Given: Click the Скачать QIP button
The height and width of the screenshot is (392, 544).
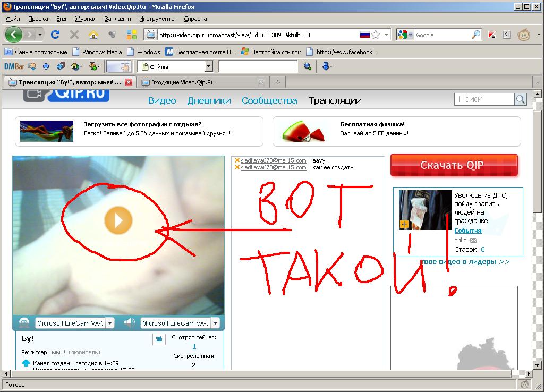Looking at the screenshot, I should (x=454, y=165).
